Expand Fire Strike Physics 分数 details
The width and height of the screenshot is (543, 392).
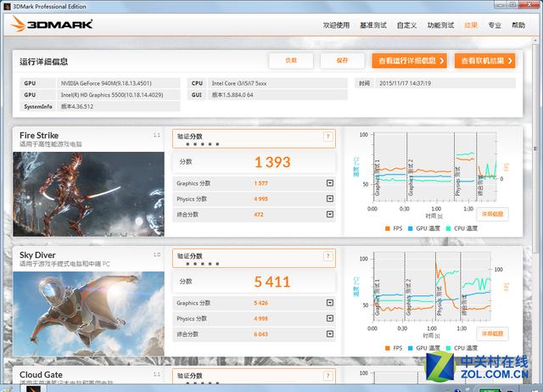[x=330, y=199]
